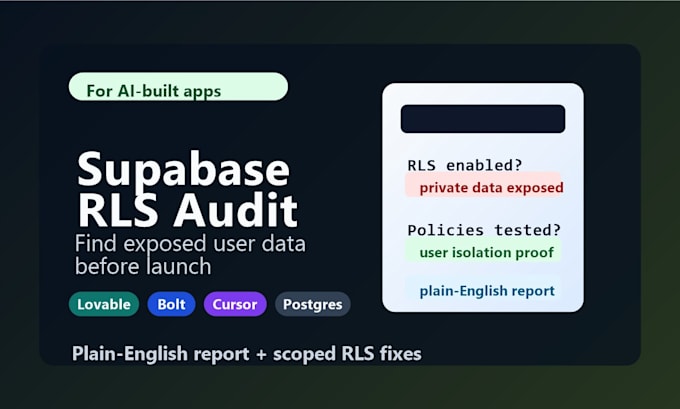Select the Bolt tag

171,304
